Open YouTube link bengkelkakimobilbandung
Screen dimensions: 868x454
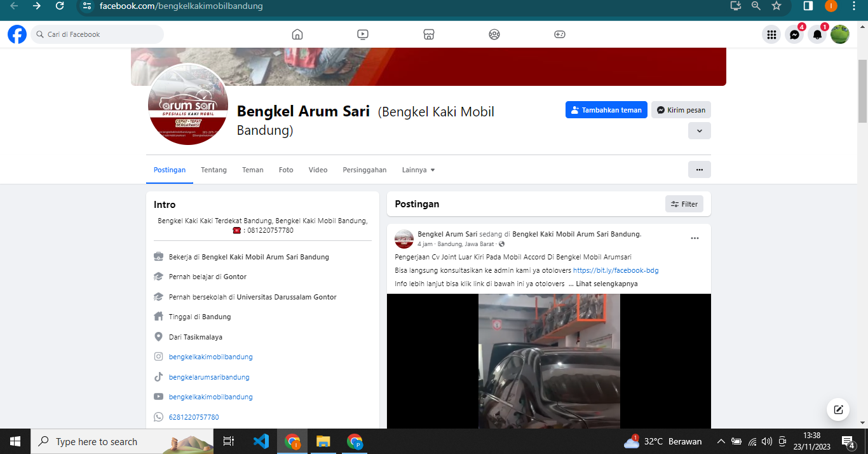pos(211,397)
